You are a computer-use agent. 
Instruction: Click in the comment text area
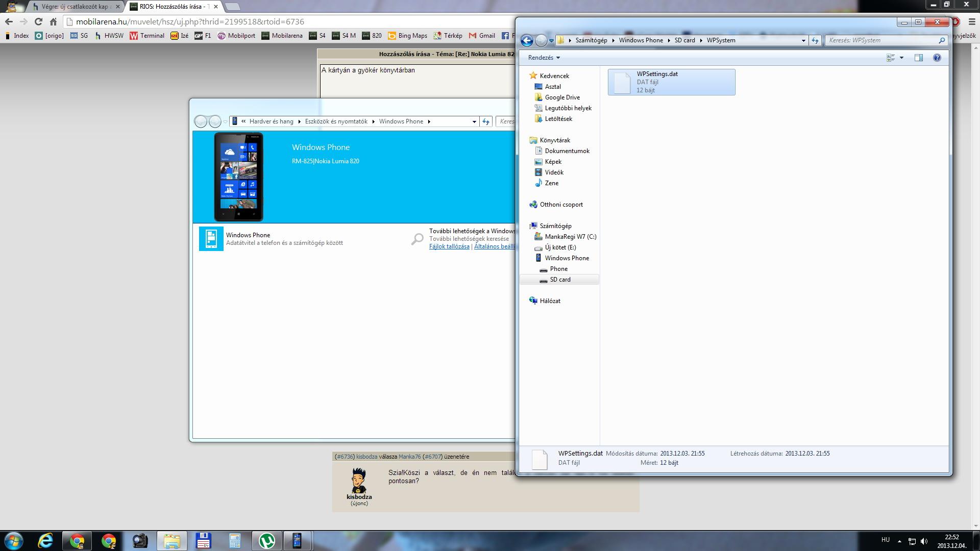click(x=417, y=81)
